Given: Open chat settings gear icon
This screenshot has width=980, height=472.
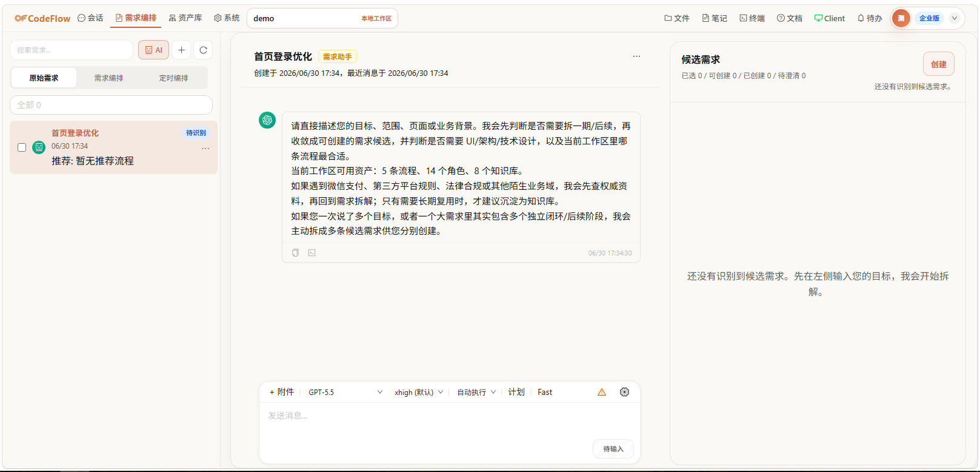Looking at the screenshot, I should click(624, 392).
